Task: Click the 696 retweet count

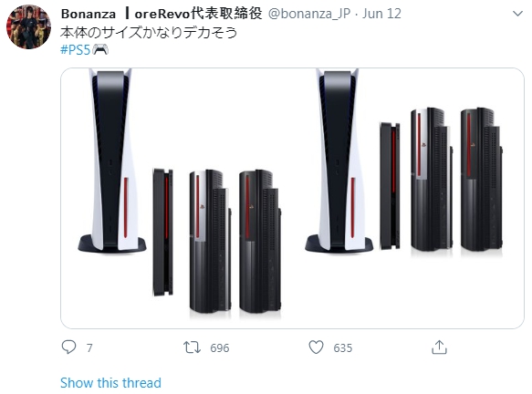Action: (x=220, y=347)
